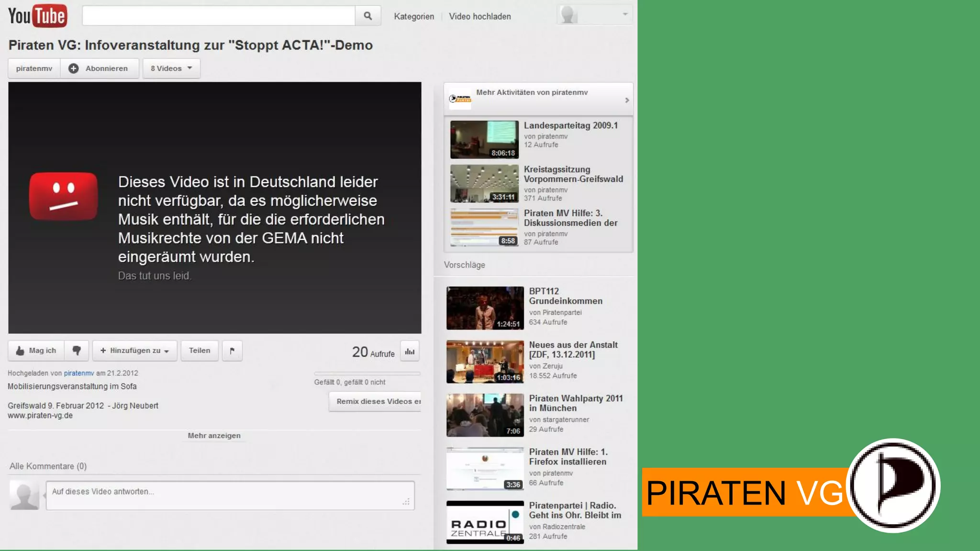Click the user avatar at top right
This screenshot has height=551, width=980.
click(x=568, y=15)
